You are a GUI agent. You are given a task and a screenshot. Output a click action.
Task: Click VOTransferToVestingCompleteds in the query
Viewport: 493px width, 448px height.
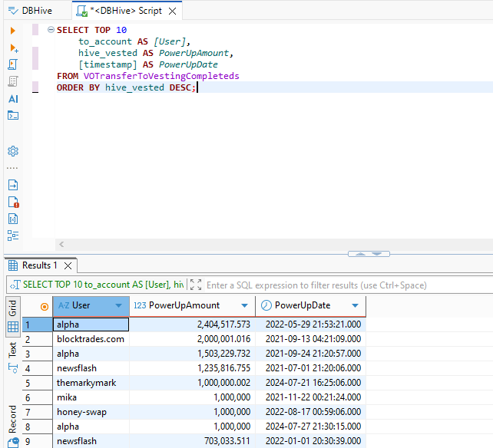tap(161, 76)
